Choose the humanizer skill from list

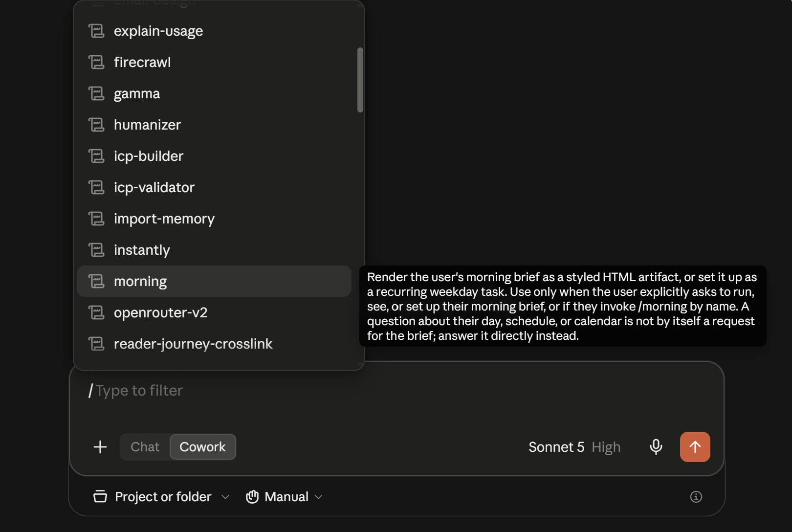(x=214, y=125)
